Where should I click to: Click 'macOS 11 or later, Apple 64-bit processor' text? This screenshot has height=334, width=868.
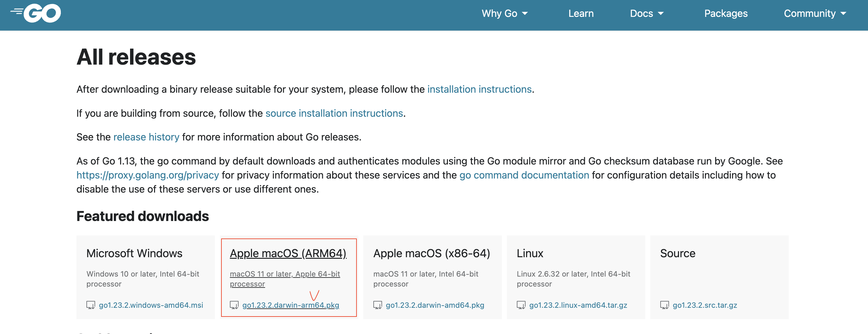point(285,279)
